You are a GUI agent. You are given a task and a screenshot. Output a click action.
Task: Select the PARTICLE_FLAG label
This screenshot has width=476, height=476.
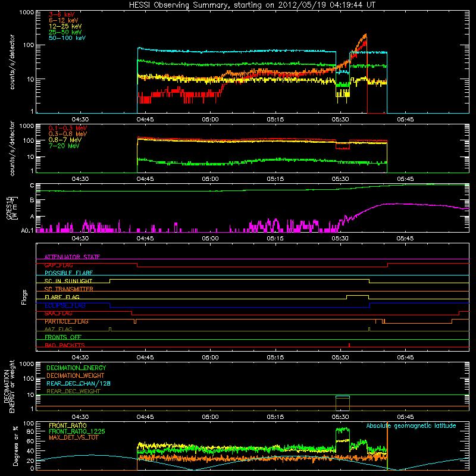67,321
